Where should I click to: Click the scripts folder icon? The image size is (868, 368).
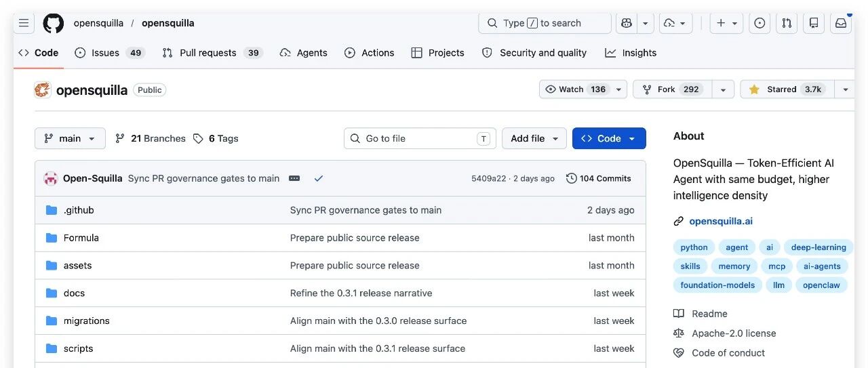tap(52, 348)
